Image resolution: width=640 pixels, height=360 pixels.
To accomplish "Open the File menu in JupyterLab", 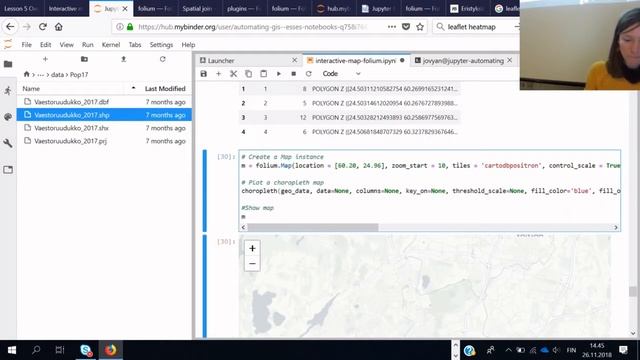I will (27, 45).
